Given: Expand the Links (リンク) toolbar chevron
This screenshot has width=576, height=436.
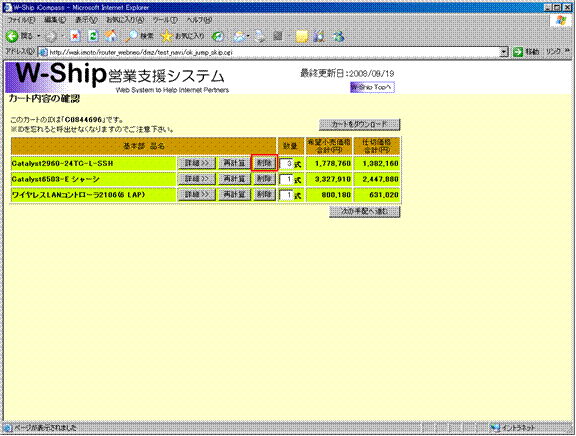Looking at the screenshot, I should [x=567, y=51].
